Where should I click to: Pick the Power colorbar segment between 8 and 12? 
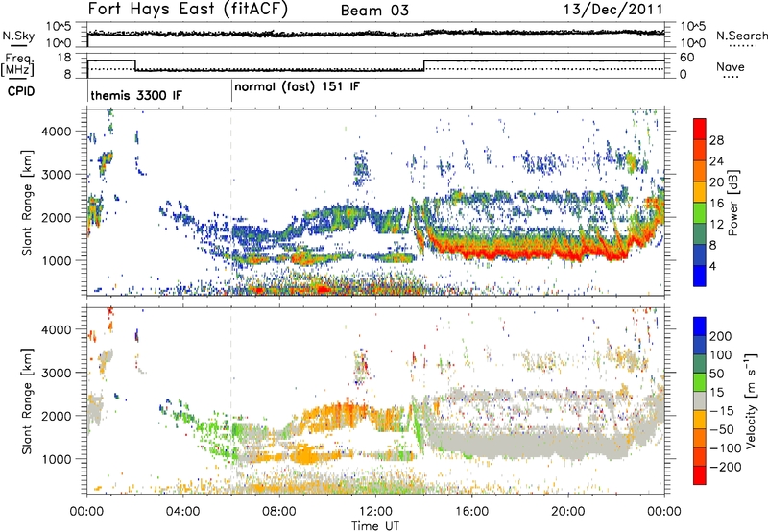click(700, 234)
